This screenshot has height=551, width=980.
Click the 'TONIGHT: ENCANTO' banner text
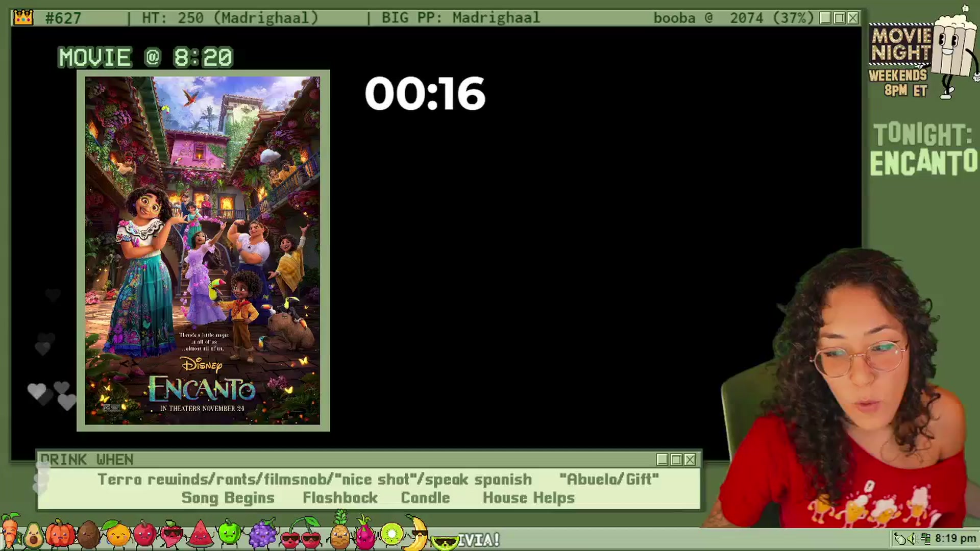(x=924, y=149)
